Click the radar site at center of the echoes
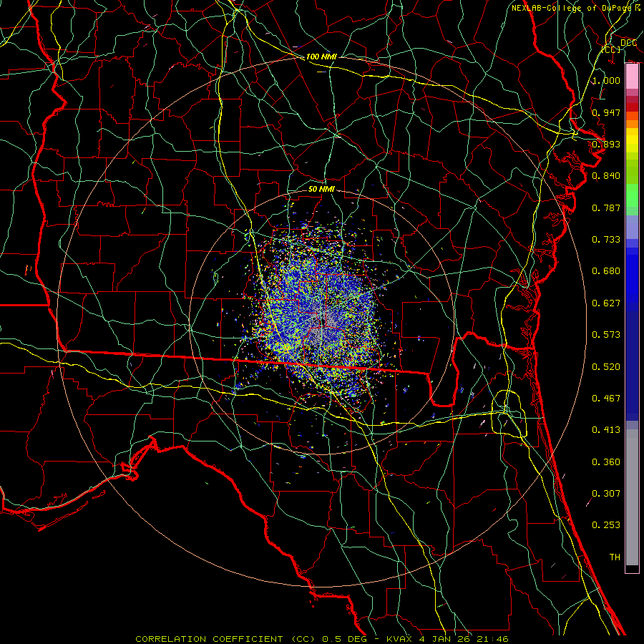The width and height of the screenshot is (644, 644). click(x=321, y=321)
